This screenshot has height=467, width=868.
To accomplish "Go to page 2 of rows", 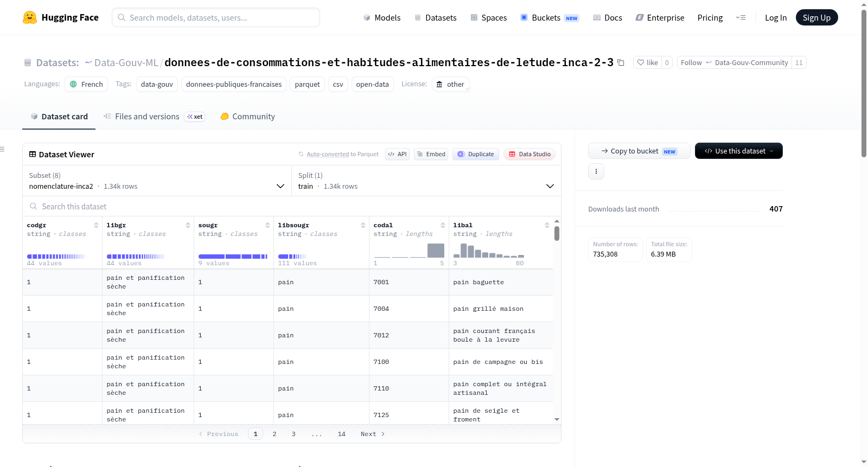I will (x=275, y=434).
